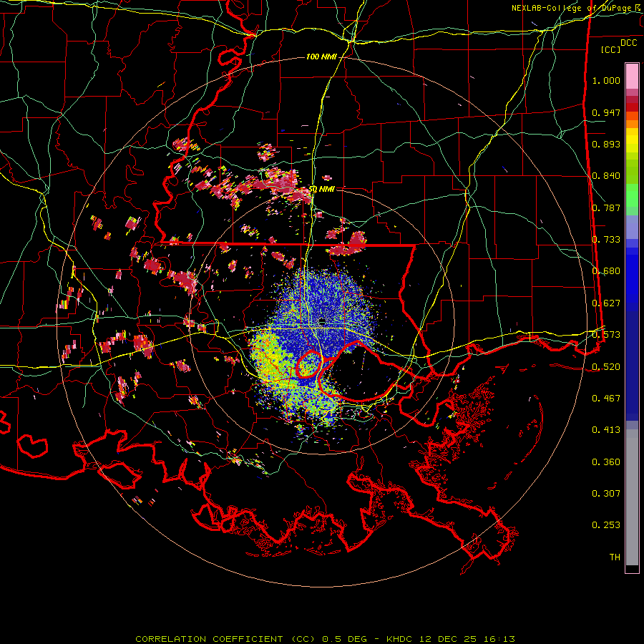Pick the lavender band on color bar
Viewport: 644px width, 644px height.
point(632,227)
